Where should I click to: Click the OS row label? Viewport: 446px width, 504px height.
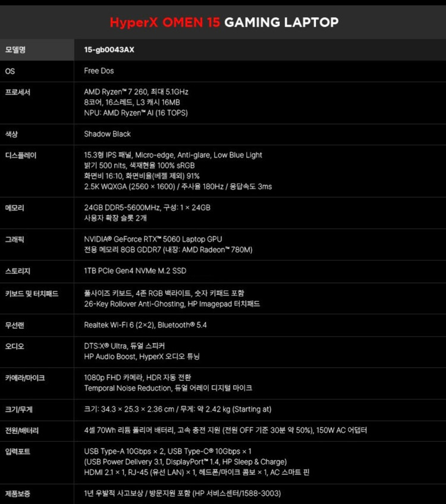pos(10,71)
